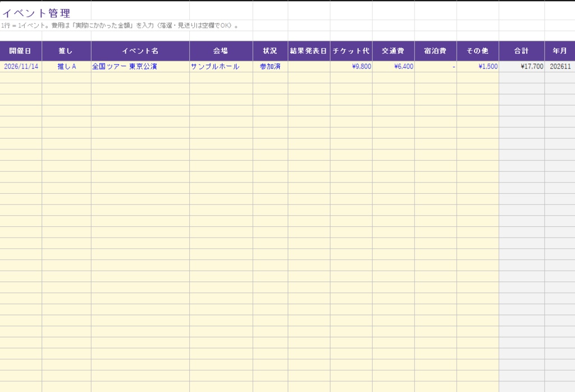
Task: Select the cell containing 推しA
Action: click(x=66, y=66)
